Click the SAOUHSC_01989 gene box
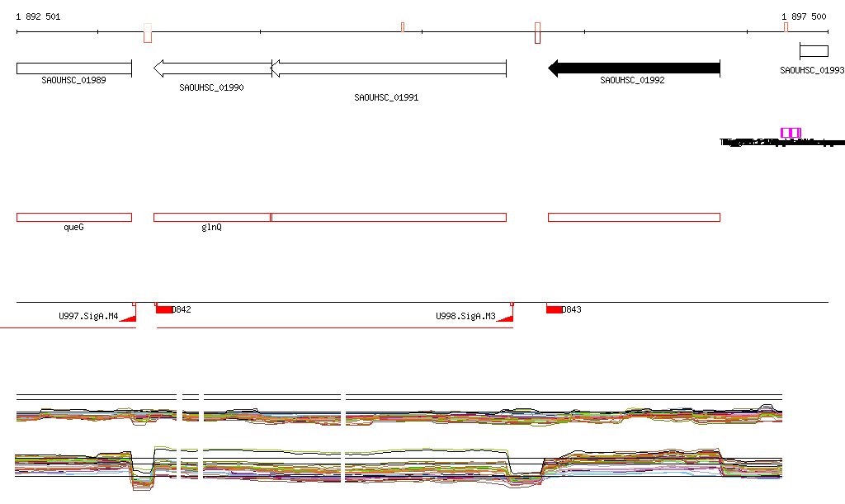The height and width of the screenshot is (504, 845). [x=74, y=68]
